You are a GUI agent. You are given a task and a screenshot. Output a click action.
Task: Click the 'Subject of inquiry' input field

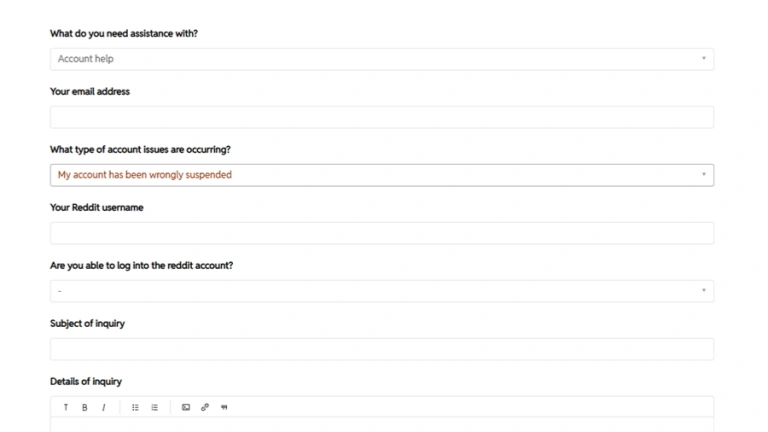(x=381, y=349)
